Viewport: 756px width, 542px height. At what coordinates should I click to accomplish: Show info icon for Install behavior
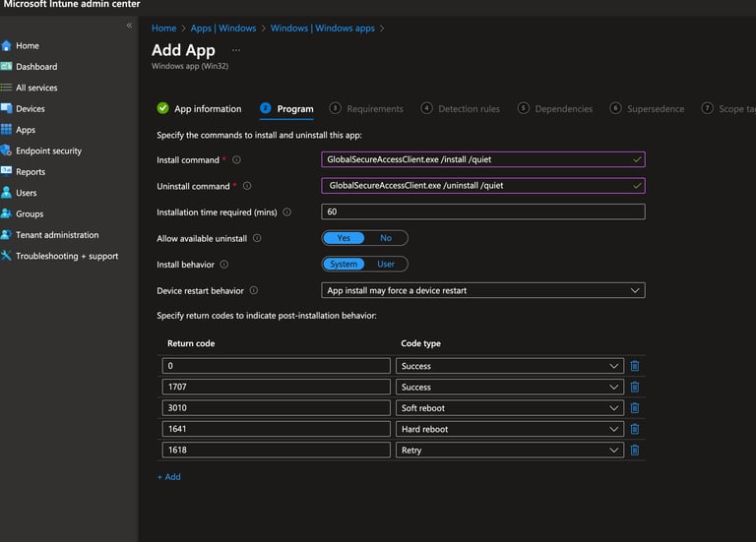point(224,264)
